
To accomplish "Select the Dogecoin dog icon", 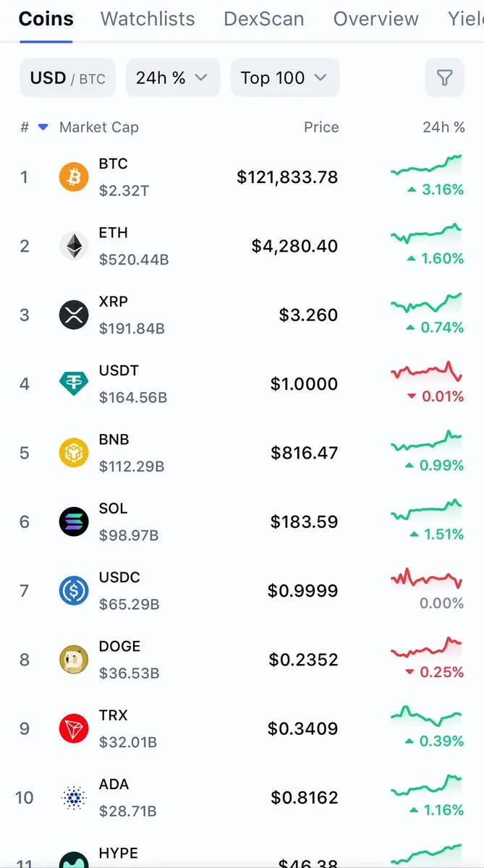I will point(74,660).
